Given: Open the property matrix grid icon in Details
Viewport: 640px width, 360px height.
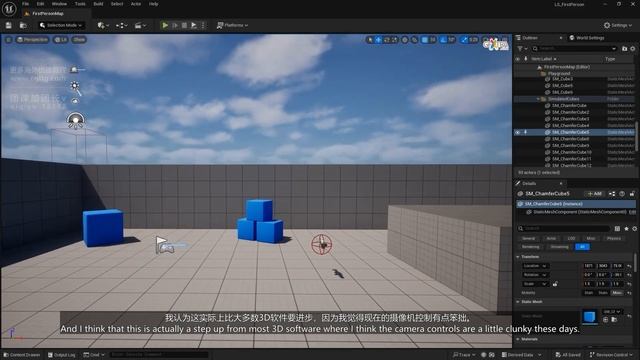Looking at the screenshot, I should pyautogui.click(x=617, y=229).
